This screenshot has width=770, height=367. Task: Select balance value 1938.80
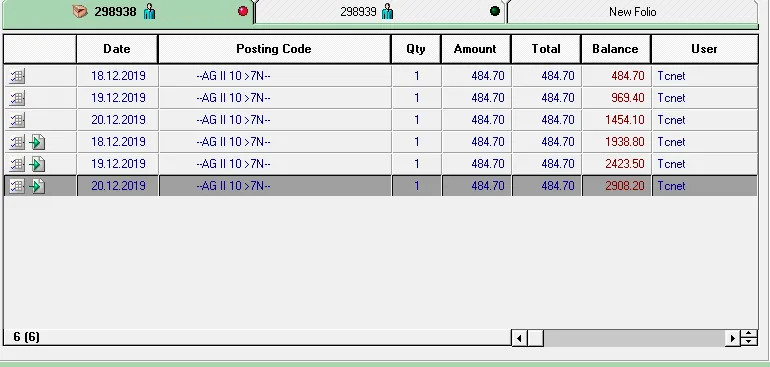pyautogui.click(x=625, y=142)
